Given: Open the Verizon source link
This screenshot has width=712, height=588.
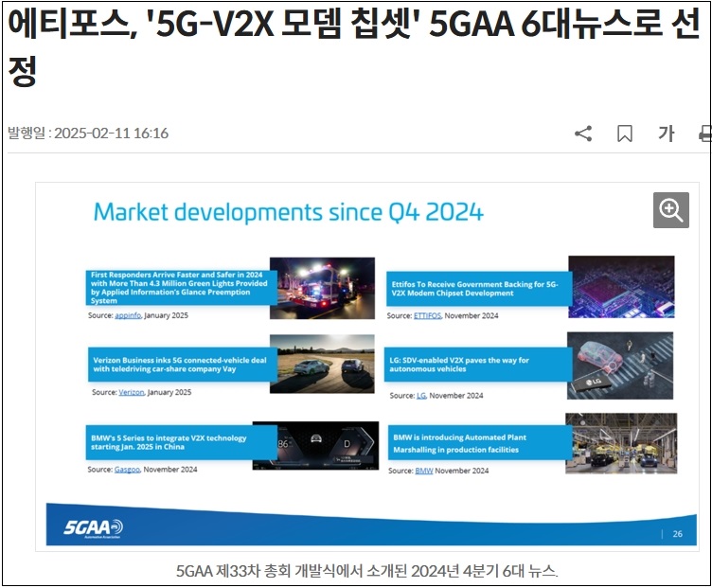Looking at the screenshot, I should coord(132,392).
